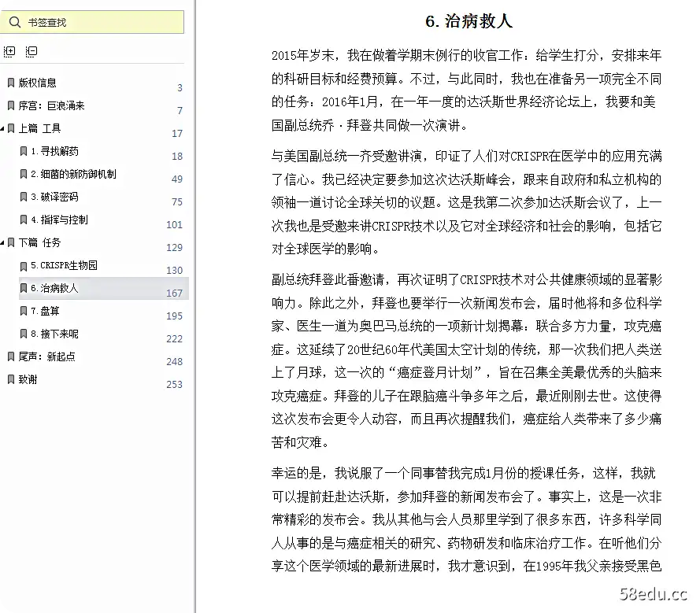Screen dimensions: 700x613
Task: Go to chapter 7. 盘算
Action: [45, 311]
